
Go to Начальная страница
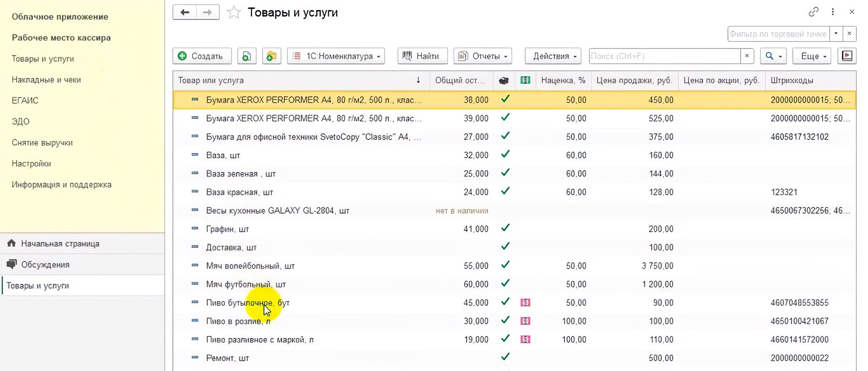pyautogui.click(x=83, y=243)
